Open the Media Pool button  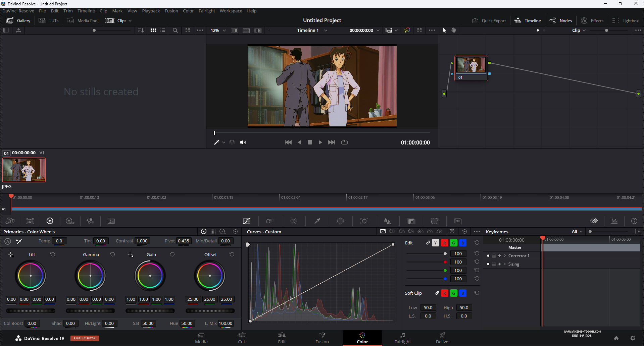[x=83, y=20]
